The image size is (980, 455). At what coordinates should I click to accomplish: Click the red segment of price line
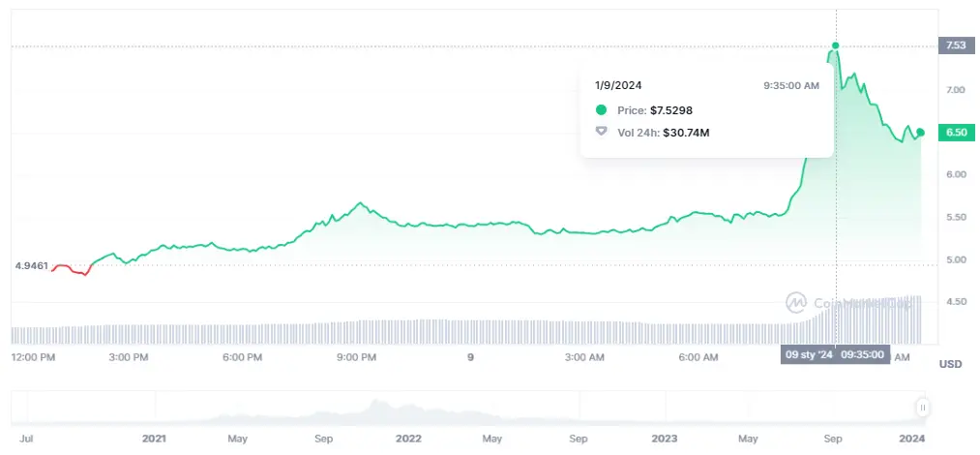pos(68,268)
